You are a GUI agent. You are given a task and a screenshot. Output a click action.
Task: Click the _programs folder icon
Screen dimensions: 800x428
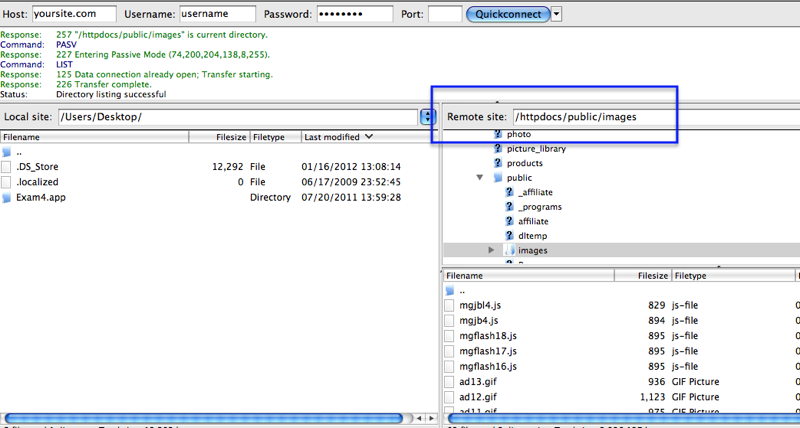pos(509,207)
